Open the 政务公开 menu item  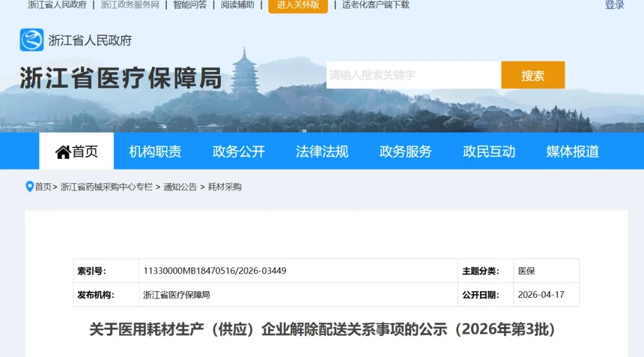[239, 152]
